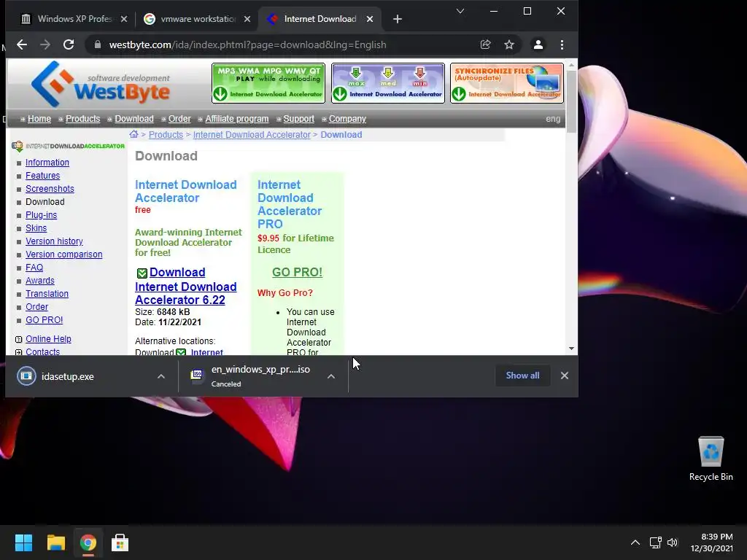
Task: Open File Explorer from taskbar
Action: coord(55,542)
